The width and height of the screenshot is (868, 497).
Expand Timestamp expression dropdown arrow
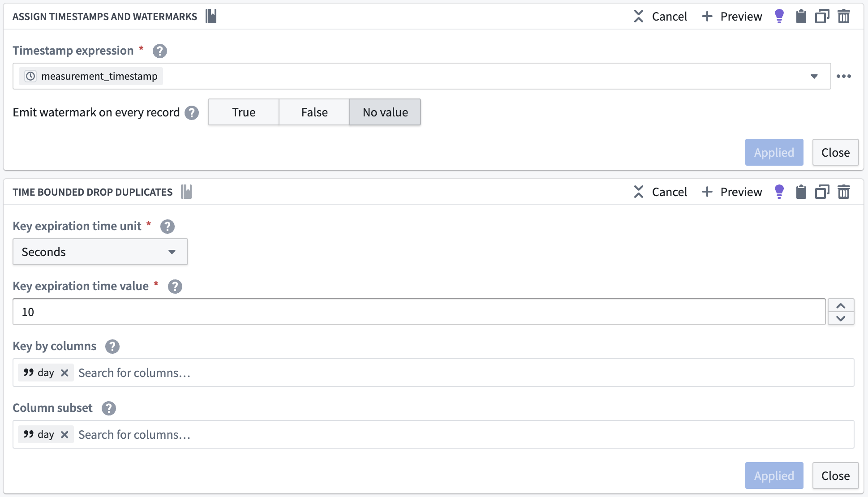point(814,77)
